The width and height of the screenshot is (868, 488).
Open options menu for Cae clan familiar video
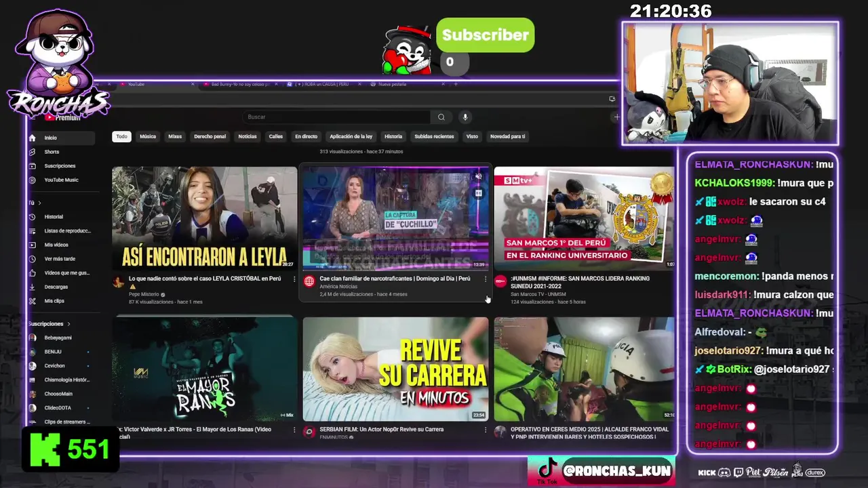pyautogui.click(x=485, y=279)
